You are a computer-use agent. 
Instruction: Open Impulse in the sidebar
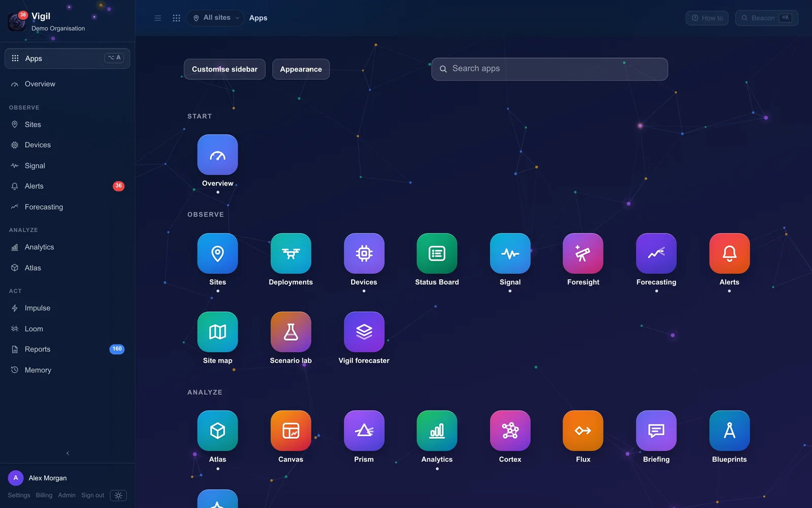67,308
